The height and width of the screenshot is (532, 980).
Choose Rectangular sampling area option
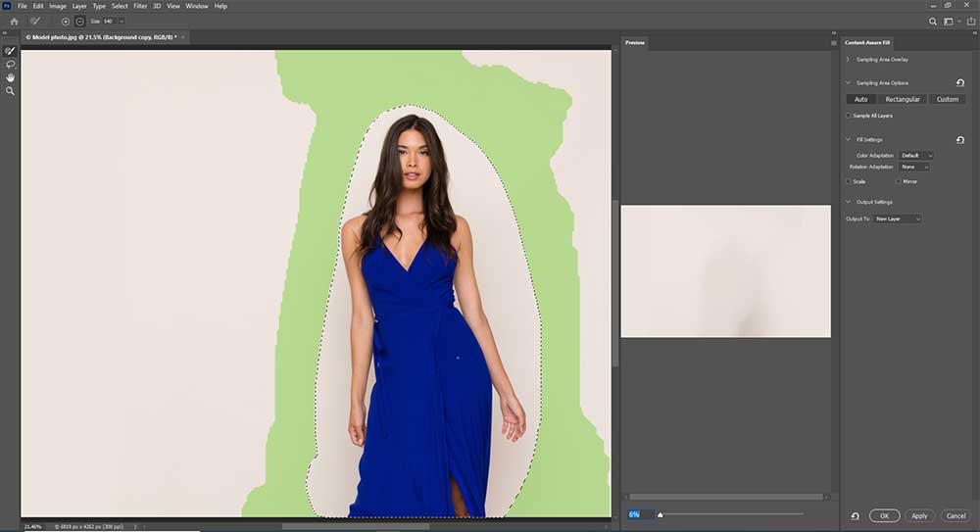(x=902, y=99)
